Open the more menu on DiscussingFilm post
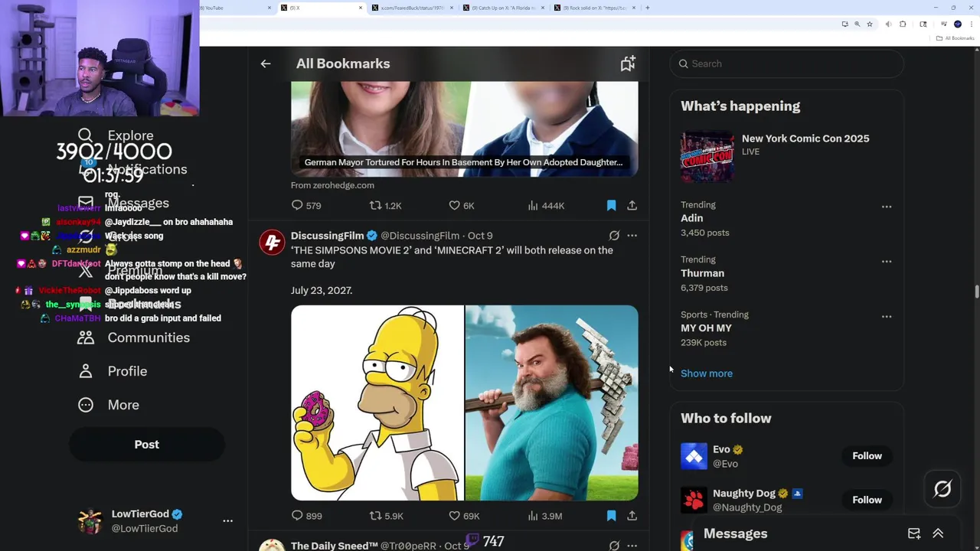Image resolution: width=980 pixels, height=551 pixels. pyautogui.click(x=632, y=236)
